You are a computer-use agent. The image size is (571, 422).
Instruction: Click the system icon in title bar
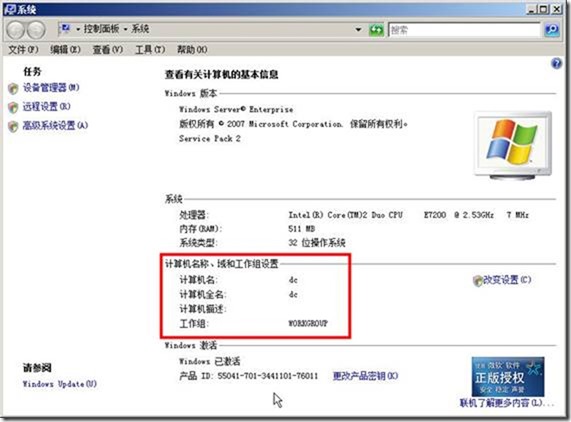9,9
